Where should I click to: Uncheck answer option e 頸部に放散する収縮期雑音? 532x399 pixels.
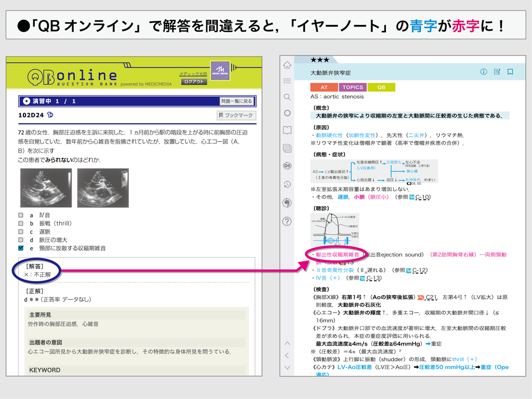point(21,248)
